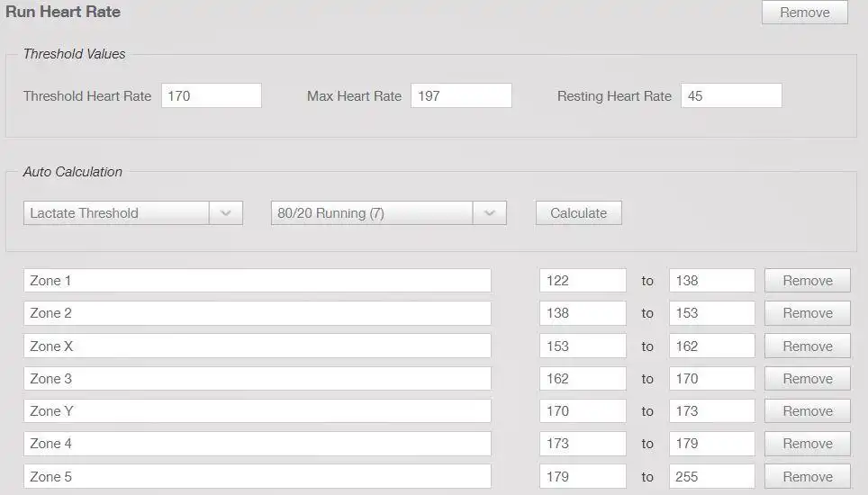
Task: Remove the Zone Y row
Action: click(808, 411)
